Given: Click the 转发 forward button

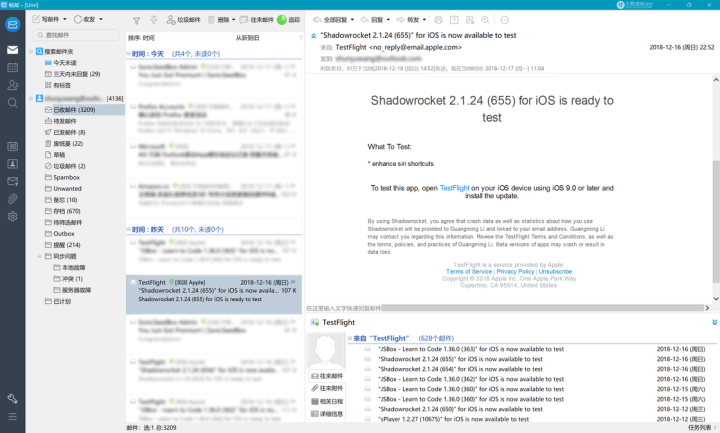Looking at the screenshot, I should [408, 20].
